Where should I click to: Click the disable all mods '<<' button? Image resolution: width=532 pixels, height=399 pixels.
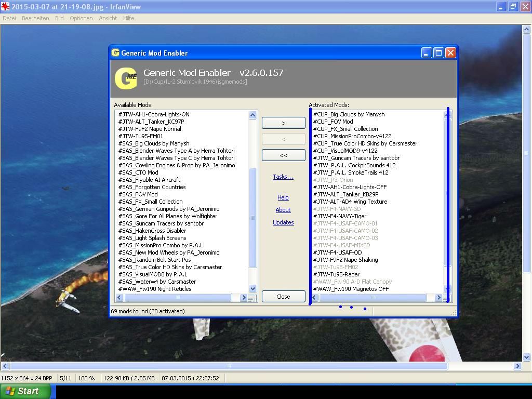(x=283, y=155)
